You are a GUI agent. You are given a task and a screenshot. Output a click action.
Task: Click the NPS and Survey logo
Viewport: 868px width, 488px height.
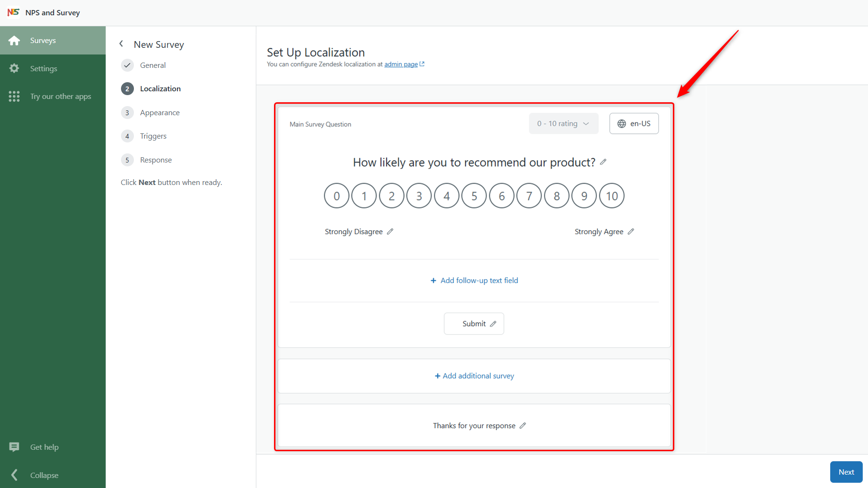(13, 12)
